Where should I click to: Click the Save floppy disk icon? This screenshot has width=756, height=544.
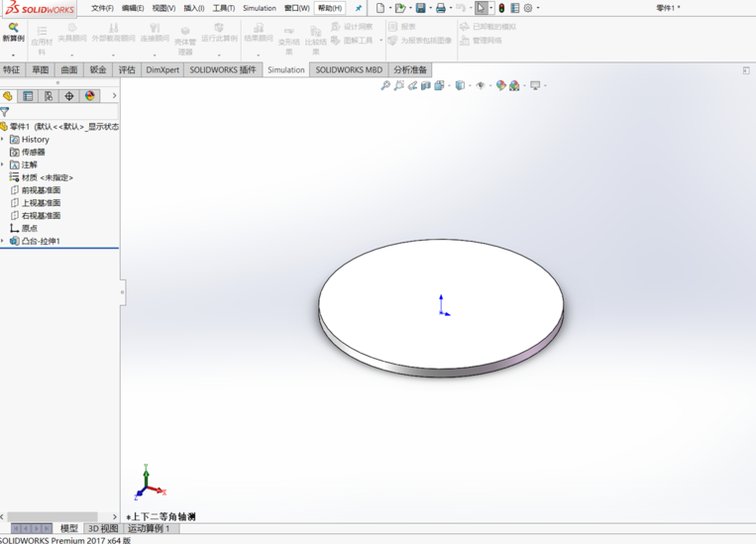pos(421,8)
